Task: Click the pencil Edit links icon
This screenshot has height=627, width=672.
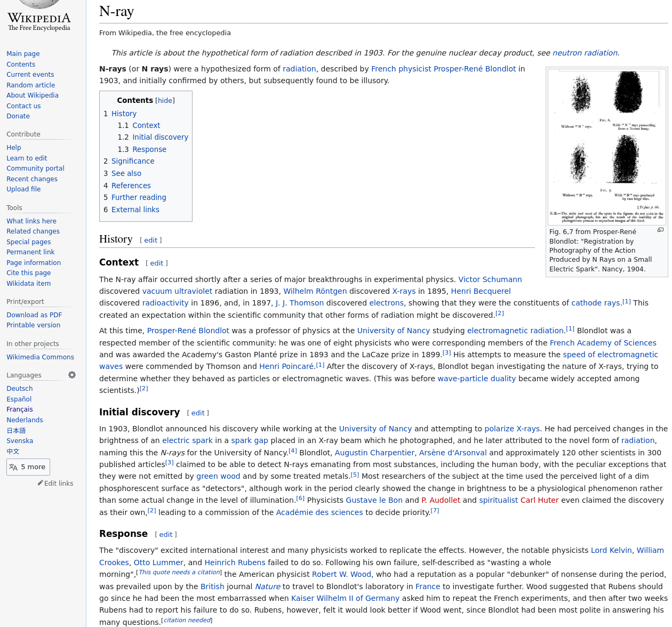Action: (x=41, y=483)
